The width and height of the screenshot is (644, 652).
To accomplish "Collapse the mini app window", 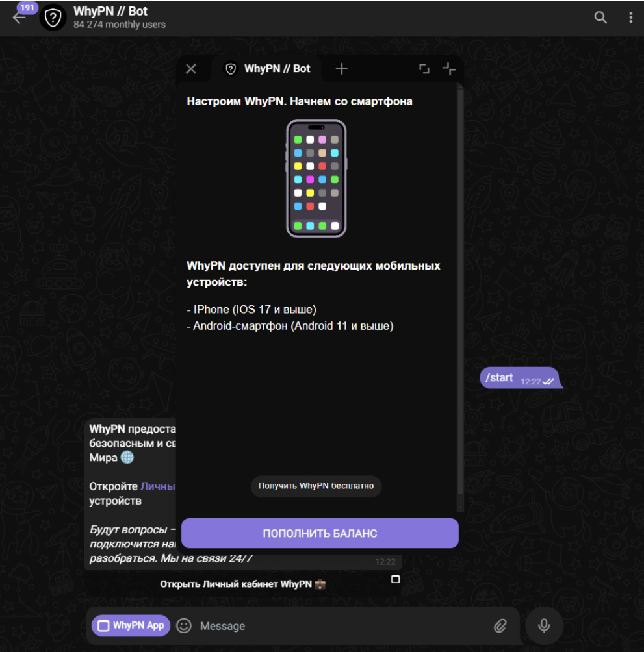I will coord(449,69).
